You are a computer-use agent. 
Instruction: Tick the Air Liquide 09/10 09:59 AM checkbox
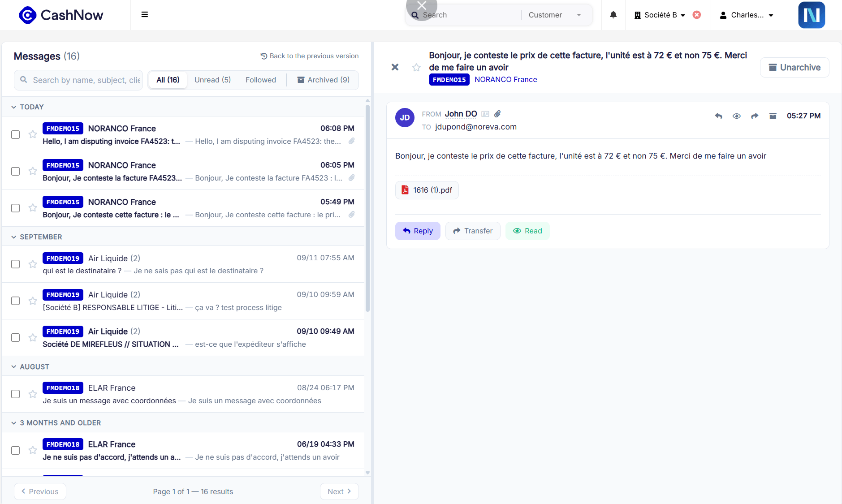[16, 301]
